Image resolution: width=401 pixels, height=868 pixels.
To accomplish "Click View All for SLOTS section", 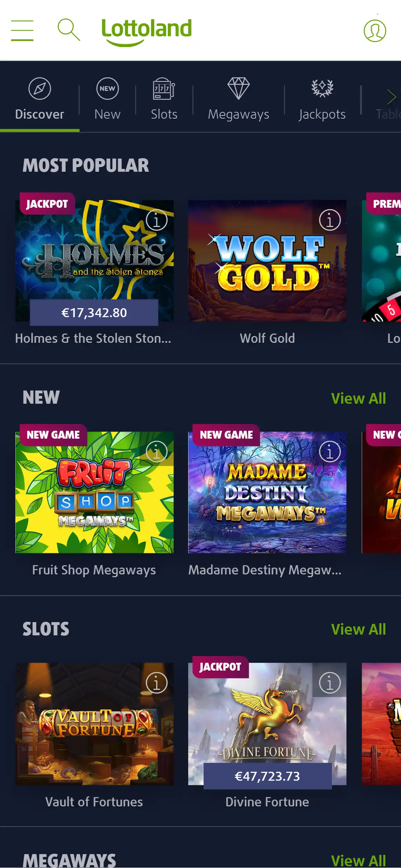I will 358,629.
